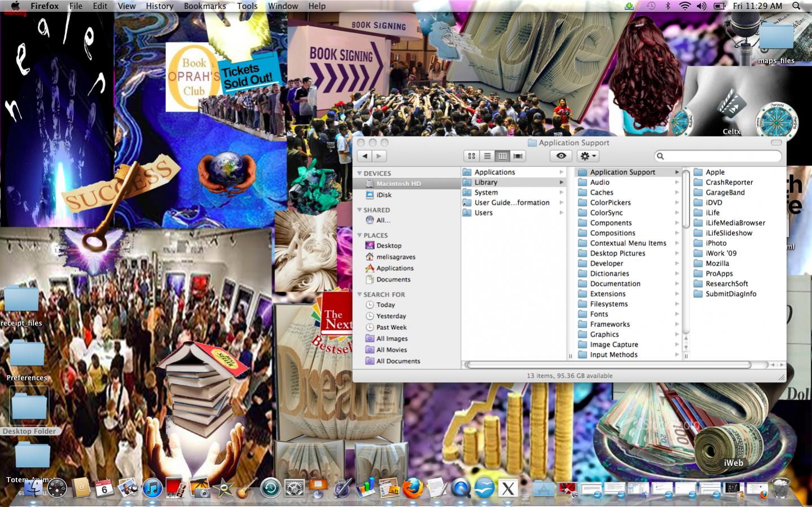Click the Finder search field
This screenshot has height=507, width=812.
click(x=718, y=156)
